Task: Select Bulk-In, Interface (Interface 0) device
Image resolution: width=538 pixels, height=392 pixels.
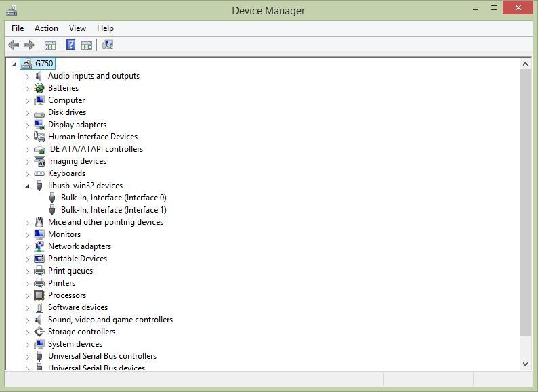Action: [114, 198]
